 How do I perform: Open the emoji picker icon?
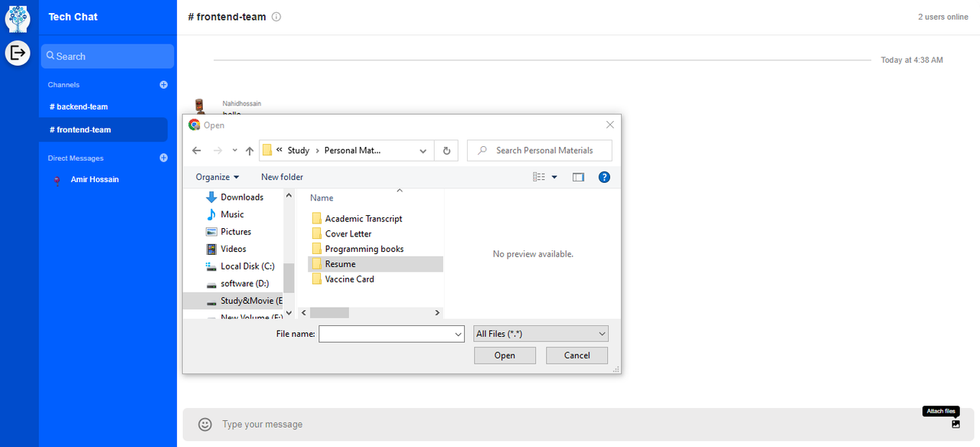click(204, 424)
